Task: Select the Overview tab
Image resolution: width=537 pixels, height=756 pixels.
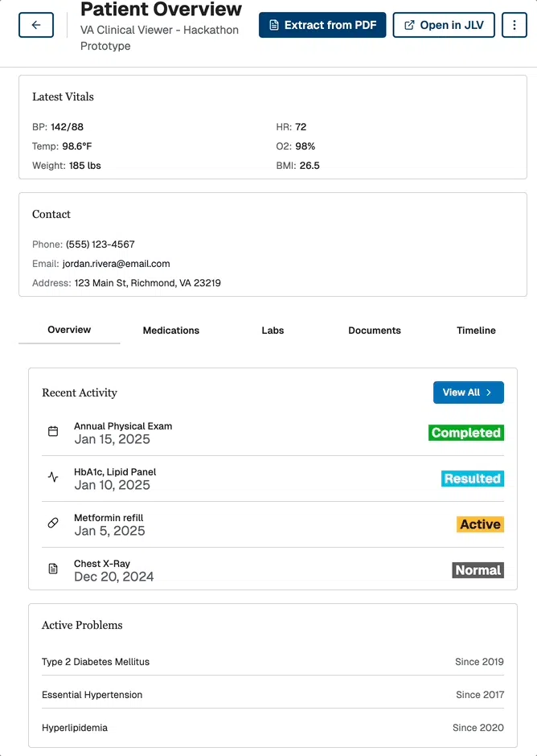Action: click(x=69, y=330)
